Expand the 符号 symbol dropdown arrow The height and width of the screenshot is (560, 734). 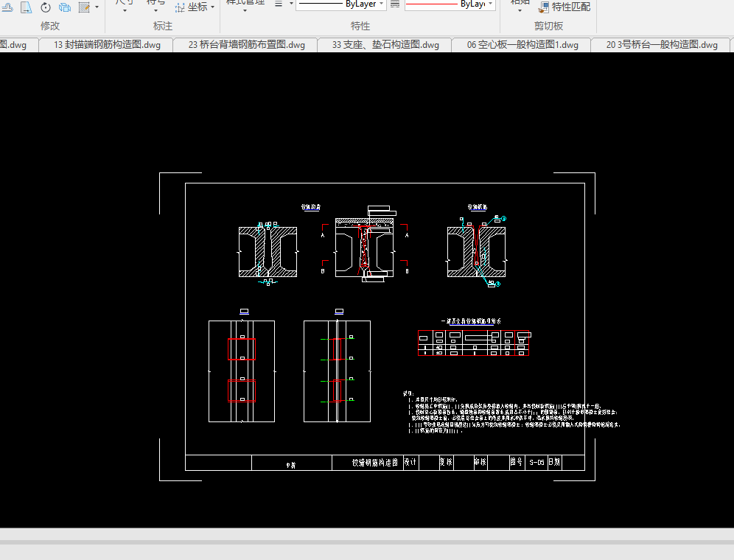pyautogui.click(x=155, y=10)
